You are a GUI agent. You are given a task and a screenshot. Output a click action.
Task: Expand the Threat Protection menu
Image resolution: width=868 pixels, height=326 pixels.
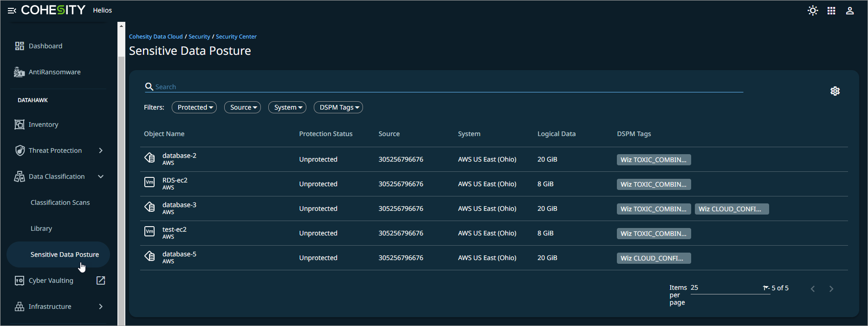click(101, 150)
